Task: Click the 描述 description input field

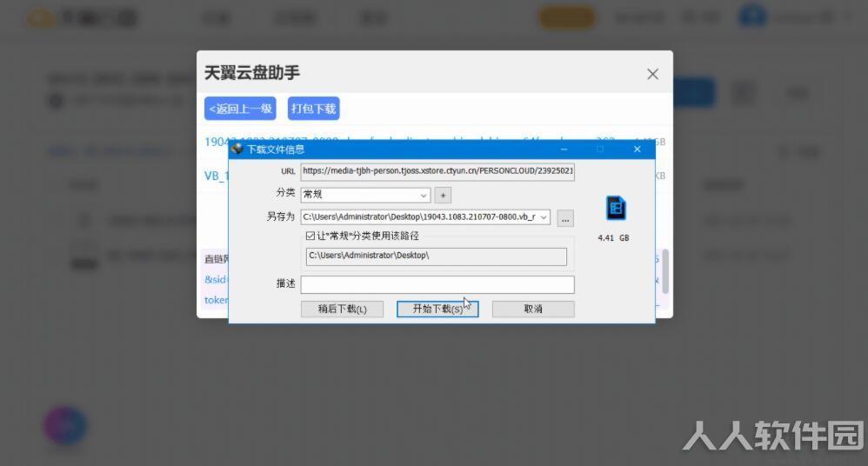Action: click(x=437, y=284)
